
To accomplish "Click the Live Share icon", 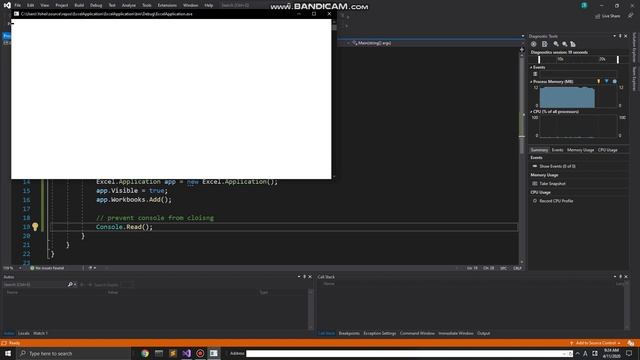I will 598,16.
